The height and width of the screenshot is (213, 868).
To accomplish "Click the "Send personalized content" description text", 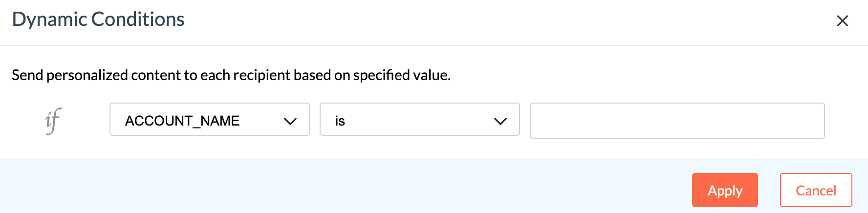I will point(231,75).
